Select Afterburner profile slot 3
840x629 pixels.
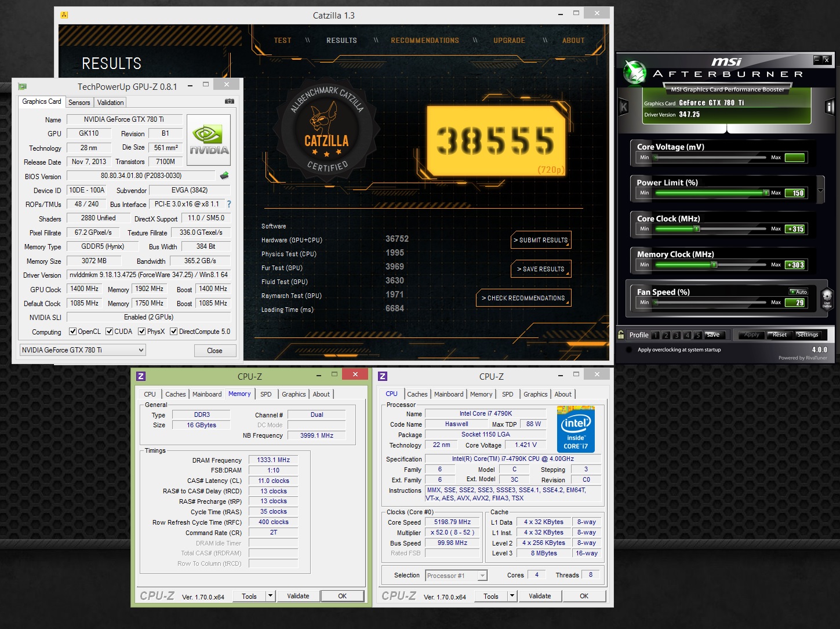[677, 335]
